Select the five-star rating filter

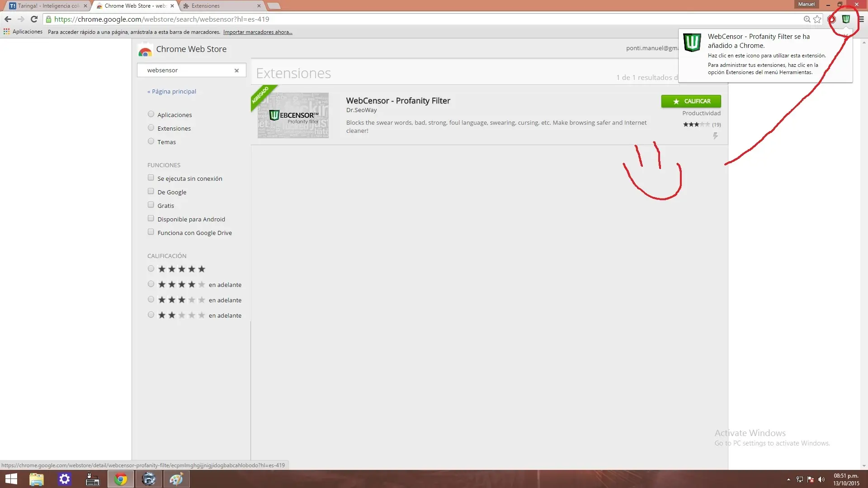(151, 269)
